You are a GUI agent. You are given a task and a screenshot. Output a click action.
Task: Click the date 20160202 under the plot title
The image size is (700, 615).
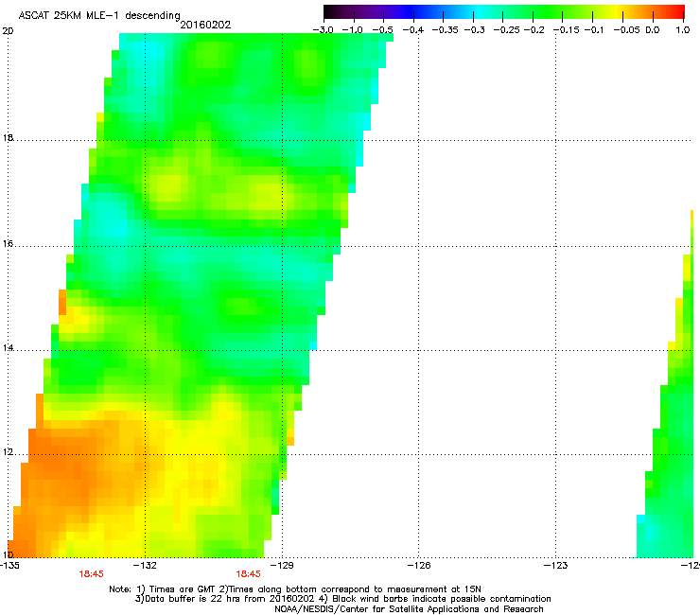(205, 25)
